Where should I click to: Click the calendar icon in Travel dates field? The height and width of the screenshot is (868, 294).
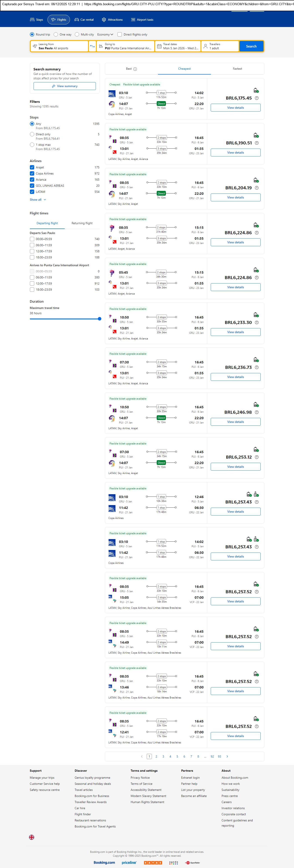(x=159, y=46)
